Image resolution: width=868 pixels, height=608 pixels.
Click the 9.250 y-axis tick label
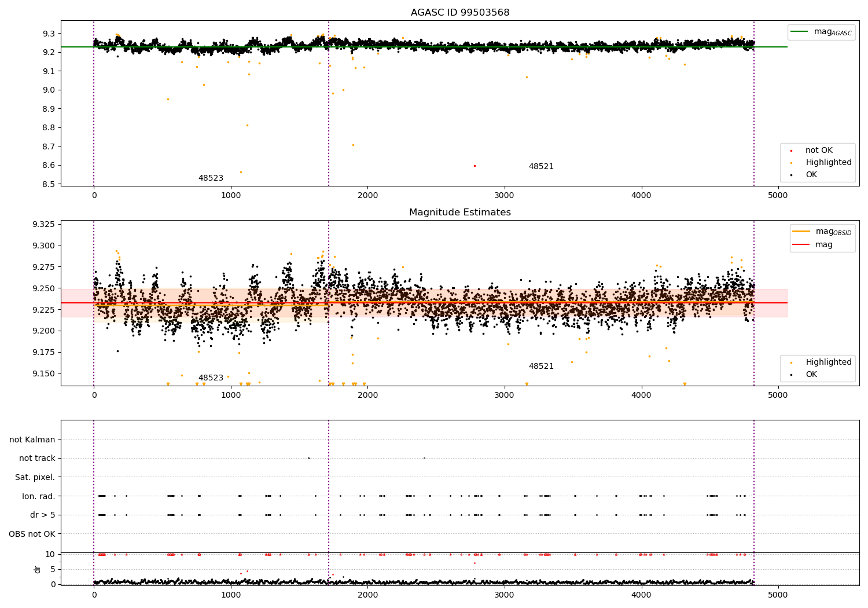coord(44,288)
